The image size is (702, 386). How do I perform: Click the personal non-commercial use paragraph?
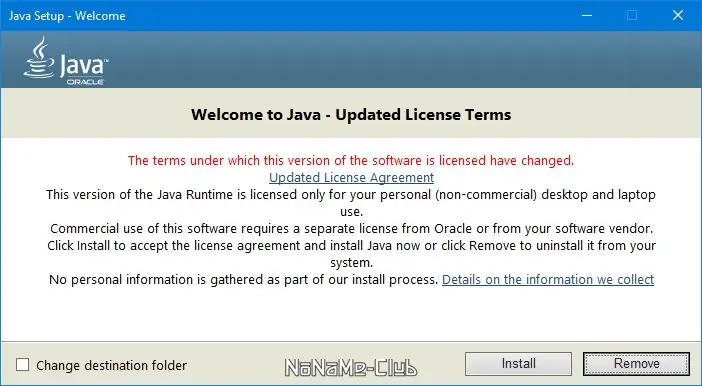[351, 203]
